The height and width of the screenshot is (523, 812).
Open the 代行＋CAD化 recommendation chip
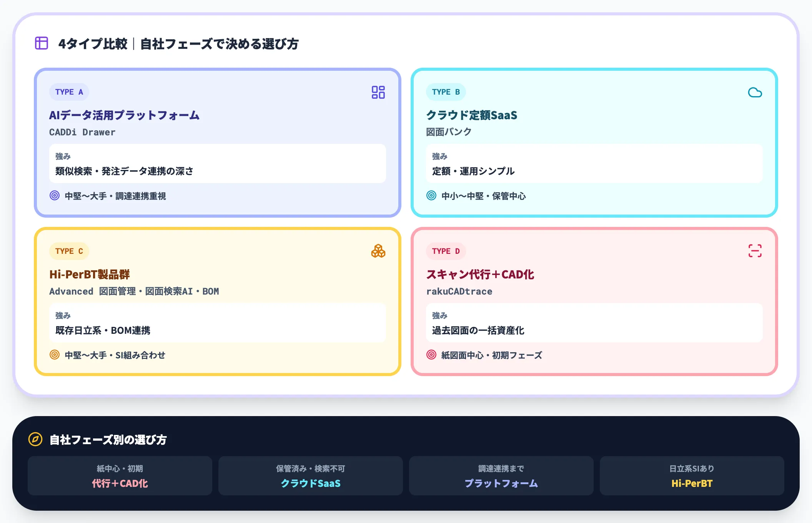point(119,476)
